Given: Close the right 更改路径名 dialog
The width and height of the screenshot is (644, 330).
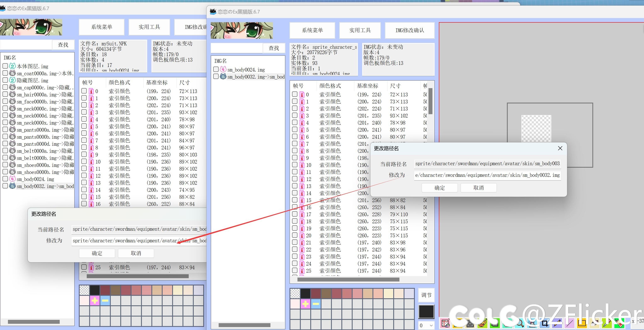Looking at the screenshot, I should pos(560,148).
